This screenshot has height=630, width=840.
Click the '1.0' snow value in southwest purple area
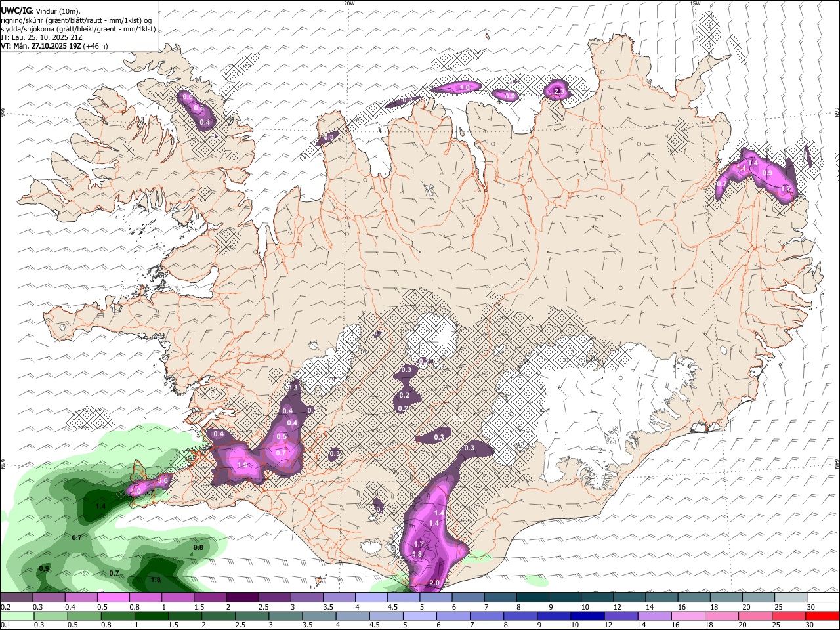[242, 465]
